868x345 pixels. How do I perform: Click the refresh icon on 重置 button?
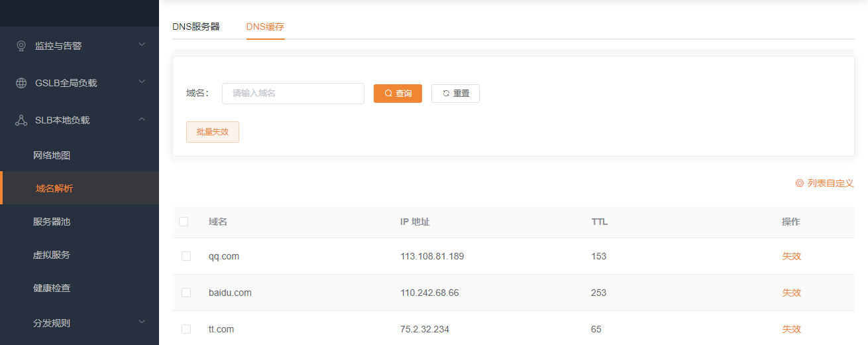click(x=446, y=94)
